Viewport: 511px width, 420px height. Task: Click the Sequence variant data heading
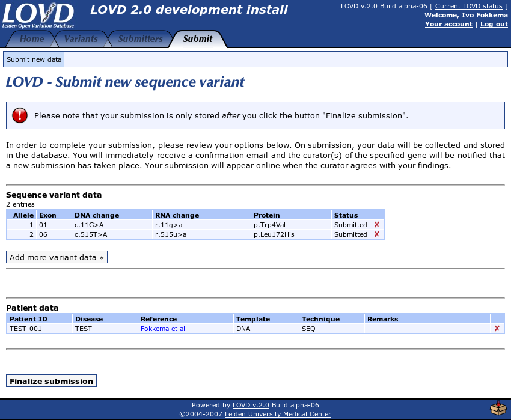click(x=54, y=195)
